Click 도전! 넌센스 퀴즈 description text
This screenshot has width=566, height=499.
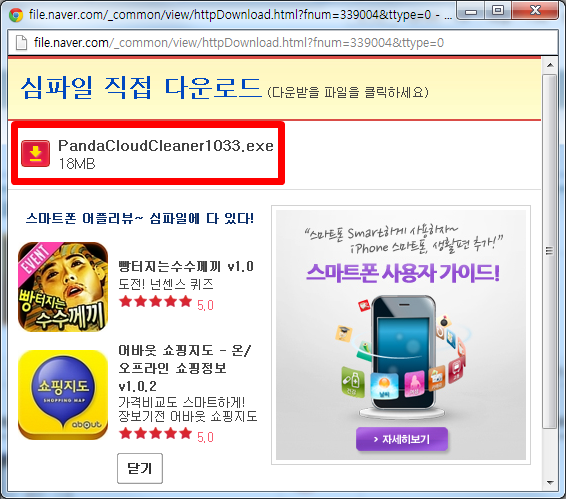click(x=166, y=285)
